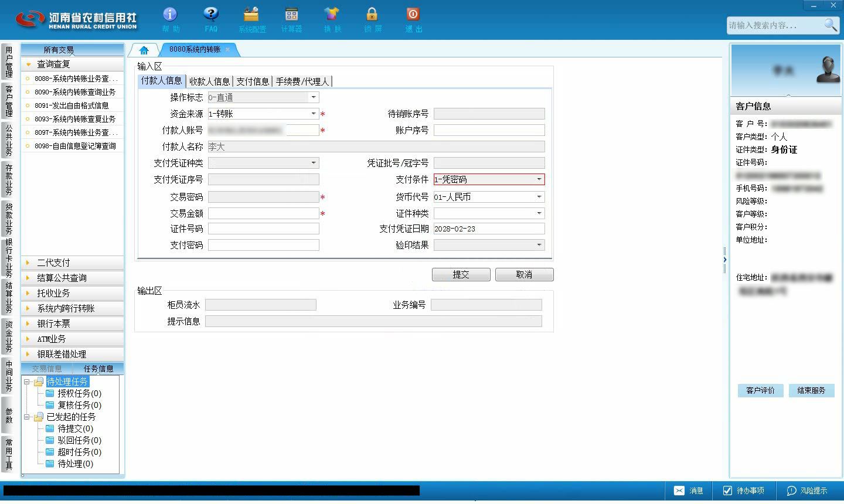
Task: Collapse the 查询查复 section
Action: click(x=72, y=64)
